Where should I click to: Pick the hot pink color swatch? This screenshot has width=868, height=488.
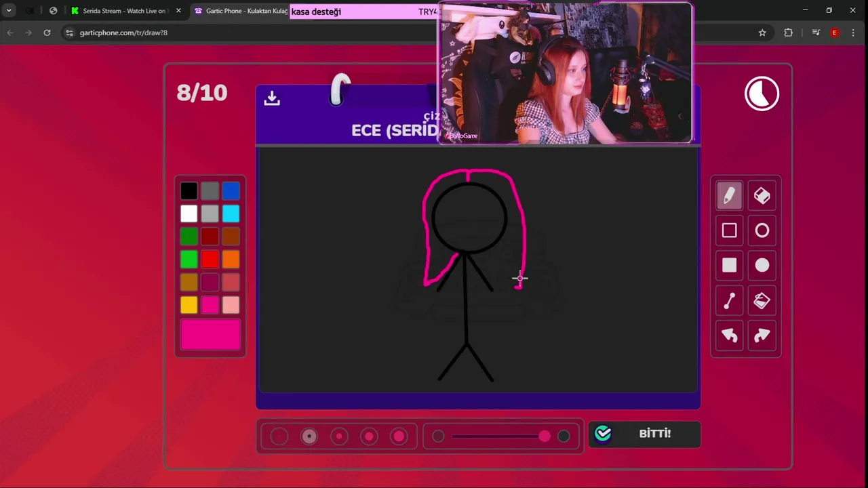pyautogui.click(x=210, y=305)
